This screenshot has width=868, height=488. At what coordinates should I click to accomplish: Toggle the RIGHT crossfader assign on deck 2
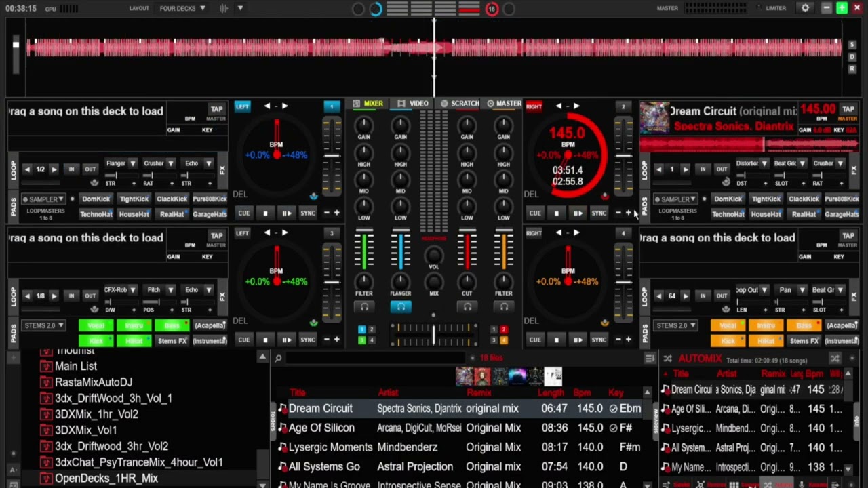pos(534,106)
